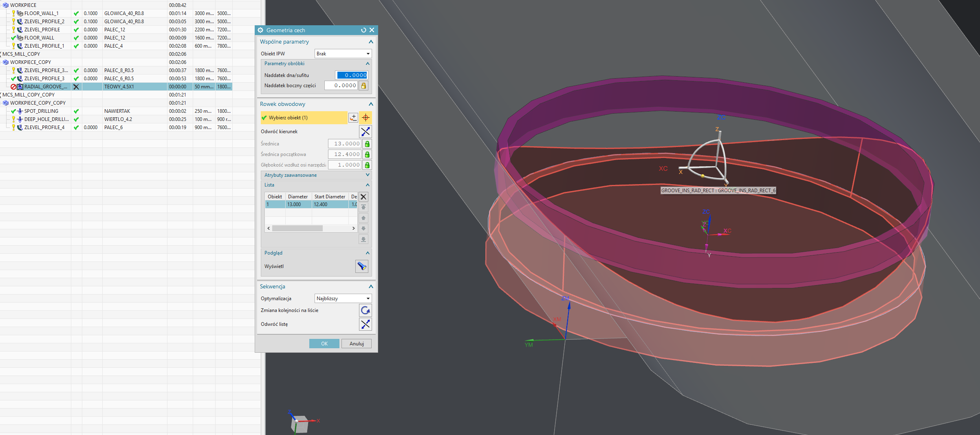Click the Odwróć kierunek reverse arrow icon
The image size is (980, 435).
366,132
